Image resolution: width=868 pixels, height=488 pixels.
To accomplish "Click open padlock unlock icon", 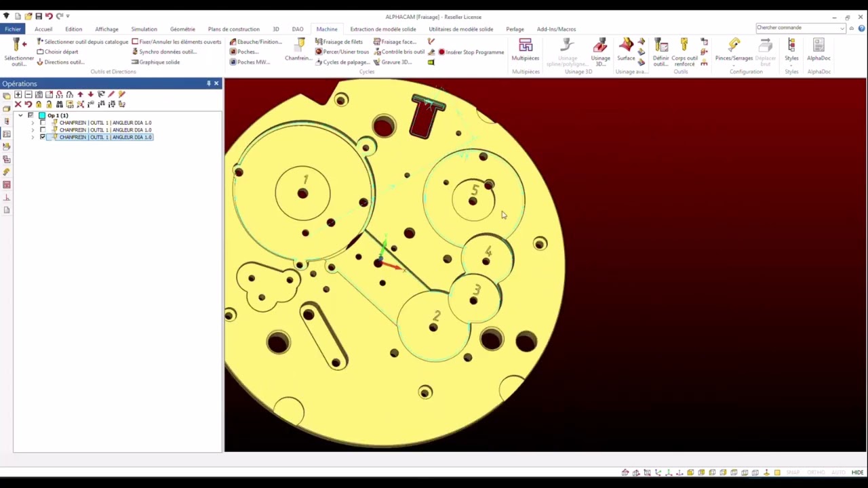I will pos(49,104).
